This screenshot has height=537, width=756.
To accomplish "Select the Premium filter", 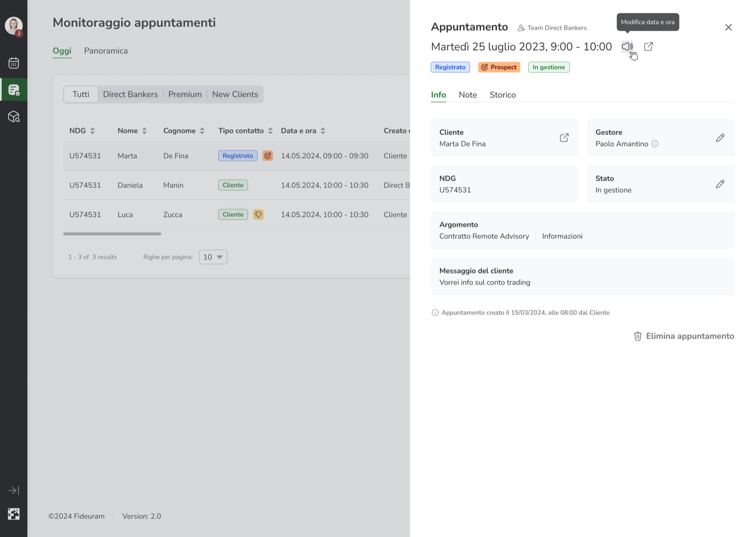I will (x=185, y=94).
